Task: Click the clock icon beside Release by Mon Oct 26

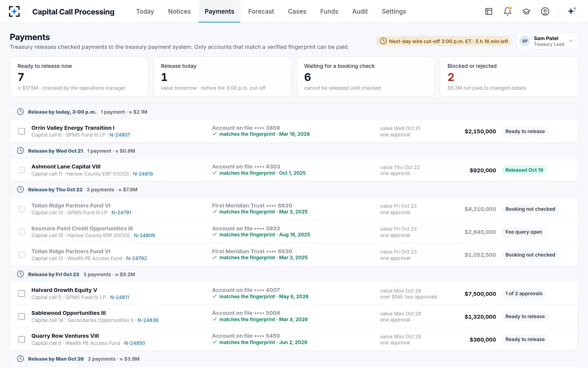Action: tap(20, 359)
